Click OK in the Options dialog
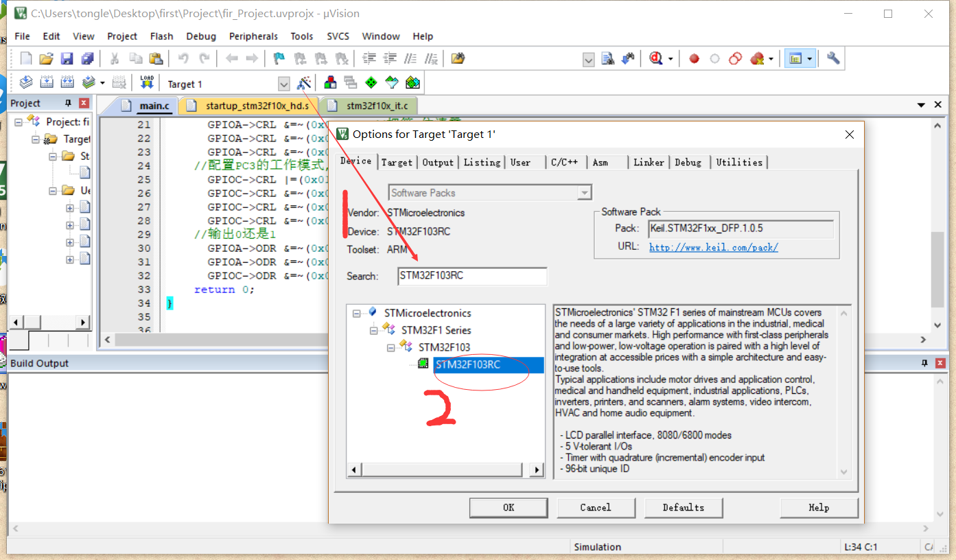956x560 pixels. click(x=509, y=508)
